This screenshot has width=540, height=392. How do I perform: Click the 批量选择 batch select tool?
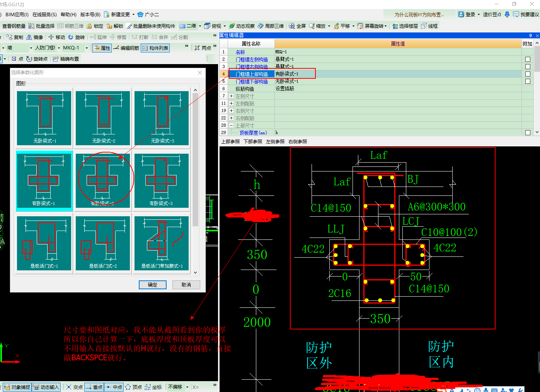[42, 26]
